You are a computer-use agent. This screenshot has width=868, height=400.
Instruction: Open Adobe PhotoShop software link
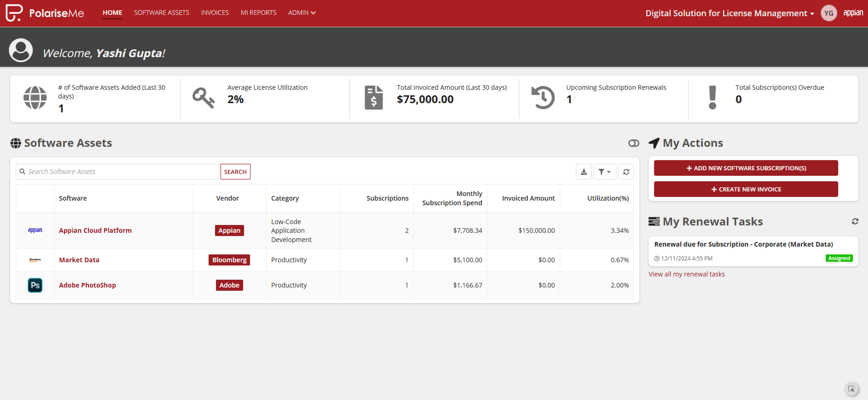[87, 285]
